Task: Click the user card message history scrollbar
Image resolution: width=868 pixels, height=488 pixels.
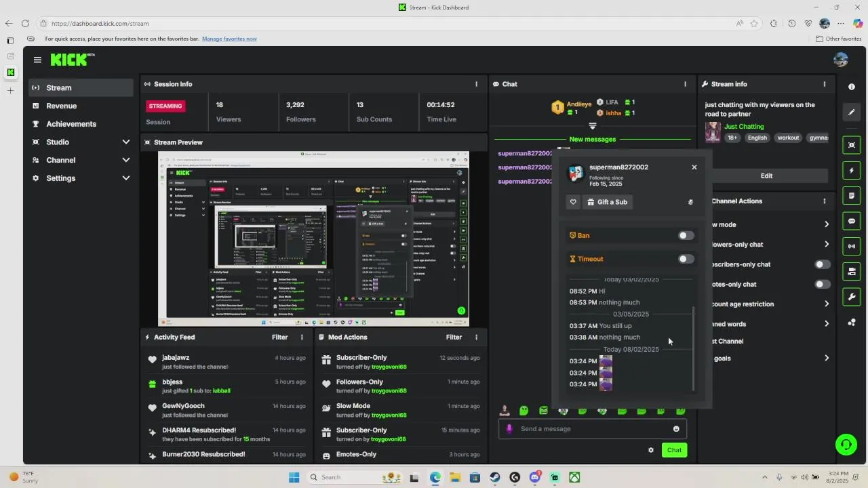Action: (693, 348)
